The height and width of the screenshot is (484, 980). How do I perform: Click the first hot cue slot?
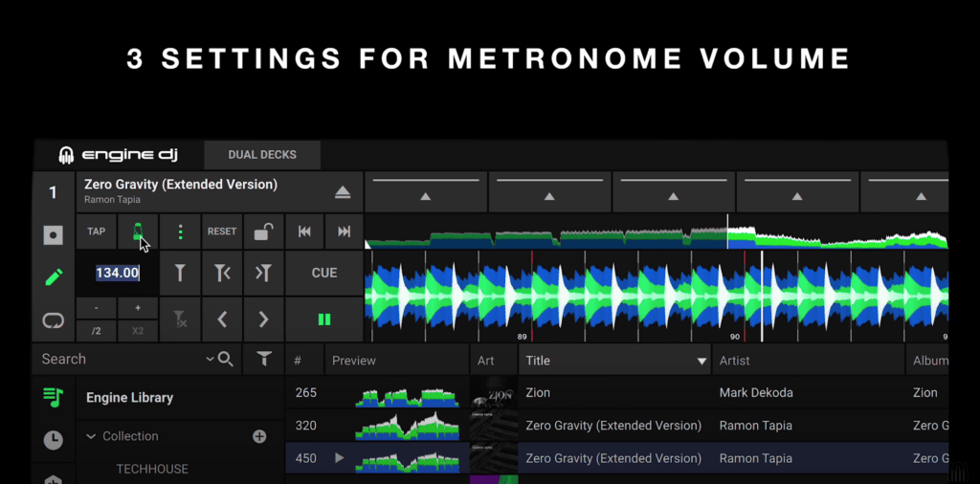[426, 192]
